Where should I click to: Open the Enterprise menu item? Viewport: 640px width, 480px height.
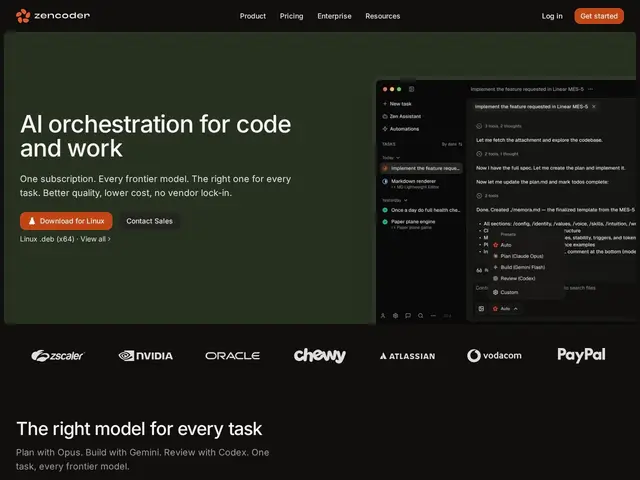click(x=334, y=16)
